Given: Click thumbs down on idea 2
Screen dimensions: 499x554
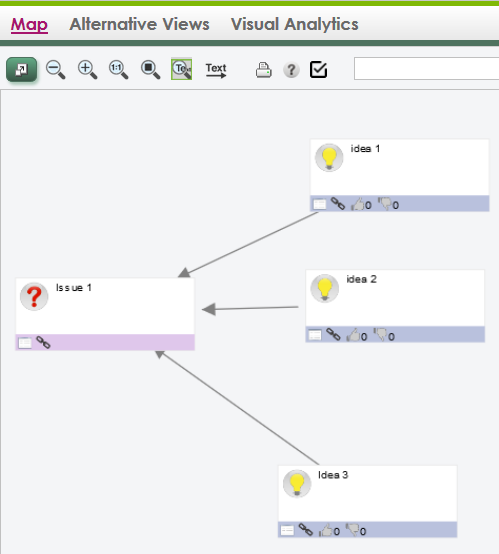Looking at the screenshot, I should (x=380, y=335).
